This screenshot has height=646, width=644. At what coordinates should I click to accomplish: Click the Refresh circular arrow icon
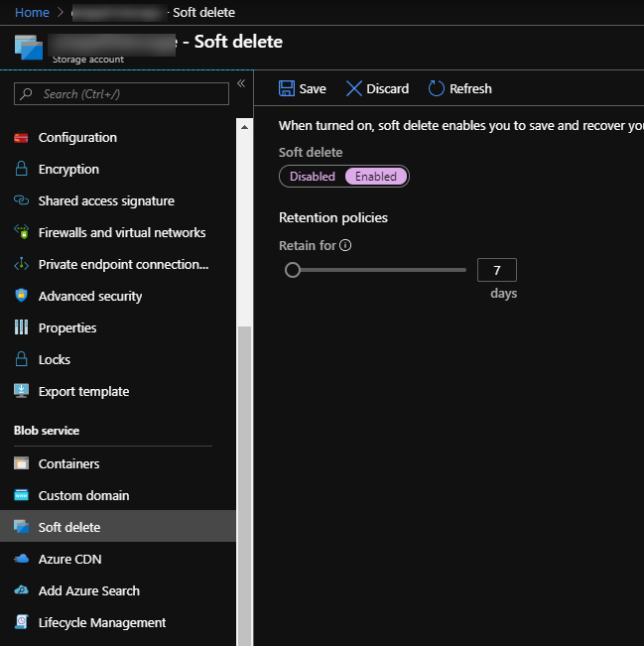pos(437,88)
